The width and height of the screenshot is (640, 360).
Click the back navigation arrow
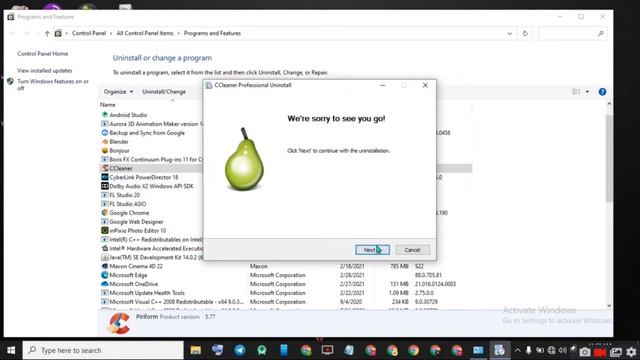pyautogui.click(x=13, y=33)
